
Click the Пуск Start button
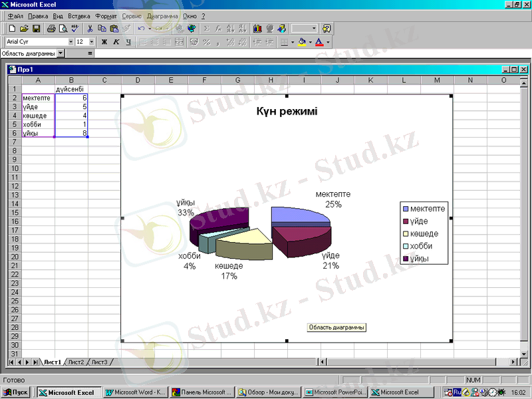pos(17,392)
